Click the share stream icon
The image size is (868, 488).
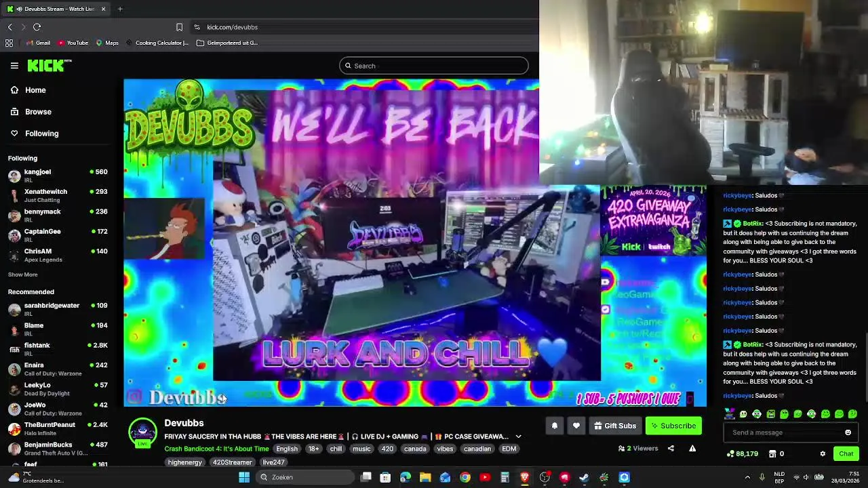pos(671,448)
